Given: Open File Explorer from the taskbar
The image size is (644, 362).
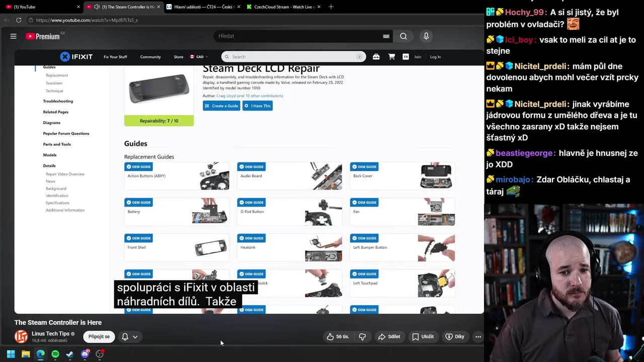Looking at the screenshot, I should tap(26, 354).
